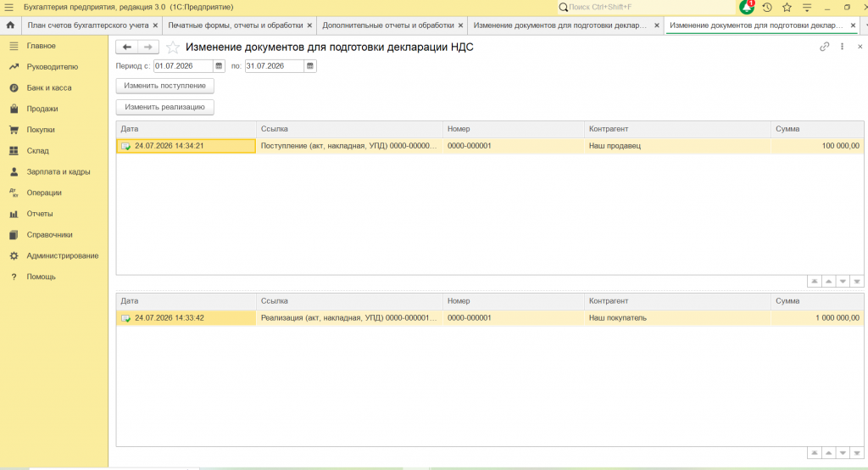Click Зарплата и кадры person icon
The height and width of the screenshot is (470, 868).
click(14, 172)
